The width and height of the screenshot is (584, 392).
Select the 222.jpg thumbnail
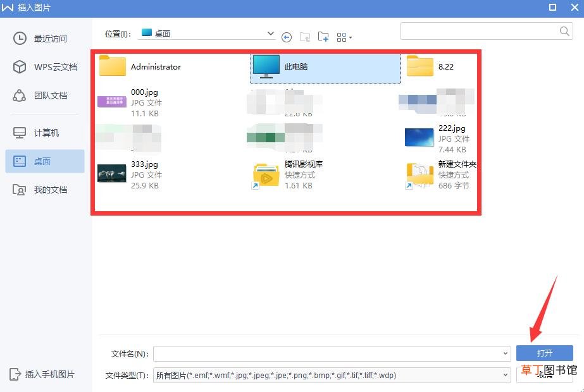(x=419, y=138)
